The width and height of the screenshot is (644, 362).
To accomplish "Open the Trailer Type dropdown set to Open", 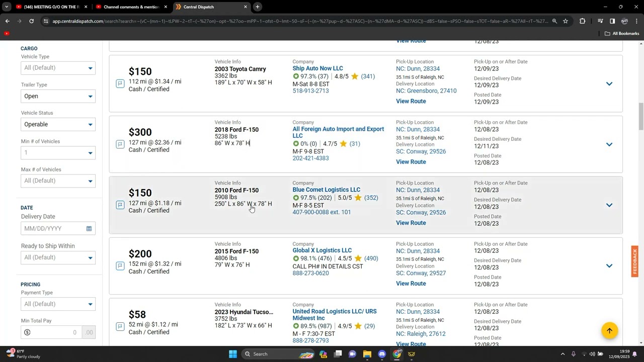I will pos(58,96).
